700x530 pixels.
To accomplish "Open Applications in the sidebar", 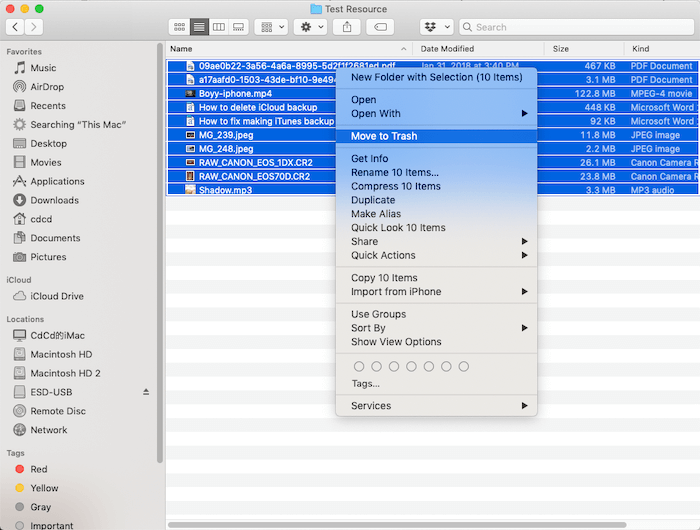I will coord(49,181).
